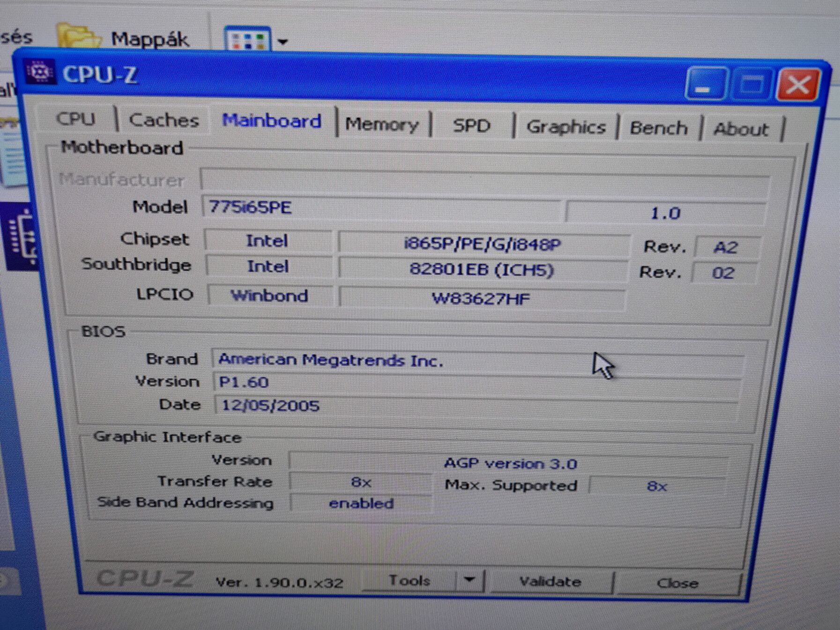Open the Explorer views dropdown arrow
The image size is (840, 630).
pos(282,41)
